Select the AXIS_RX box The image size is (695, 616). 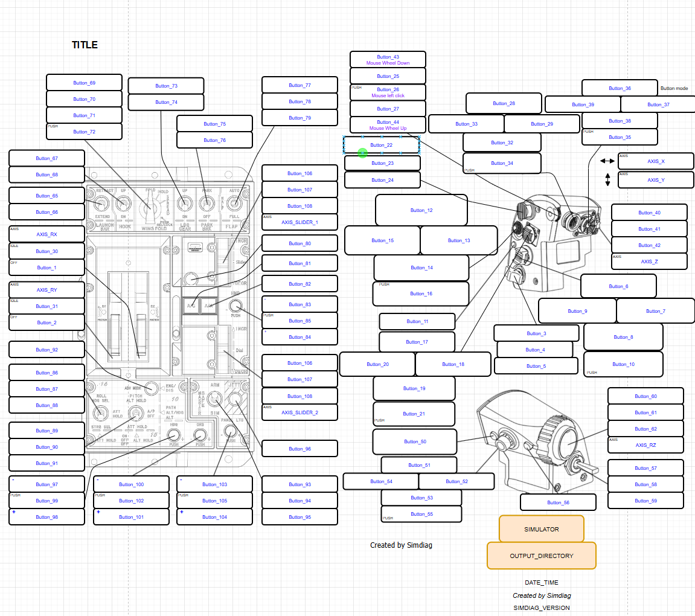(x=46, y=234)
